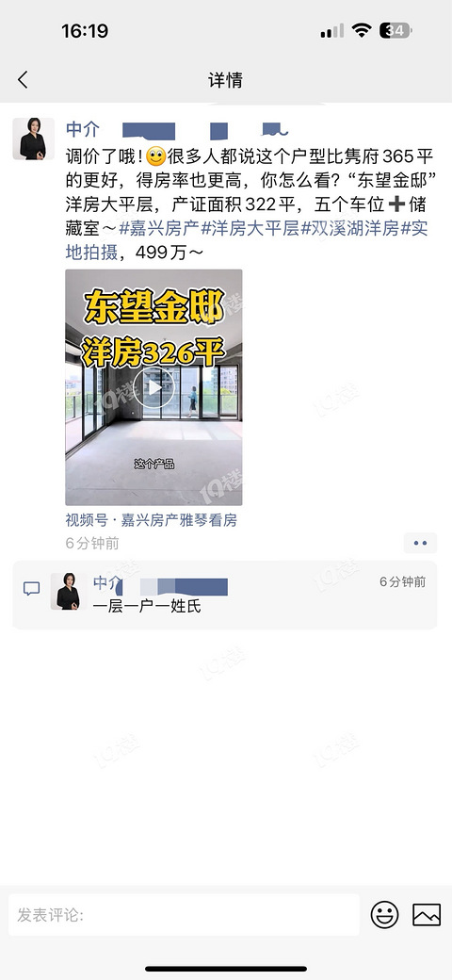Open the emoji picker smiley icon
Viewport: 452px width, 980px height.
click(384, 915)
